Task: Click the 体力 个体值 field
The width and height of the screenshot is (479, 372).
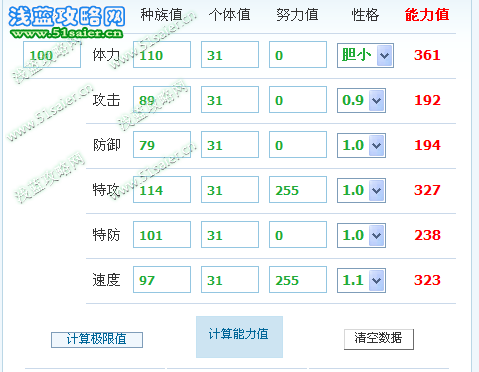Action: tap(230, 55)
